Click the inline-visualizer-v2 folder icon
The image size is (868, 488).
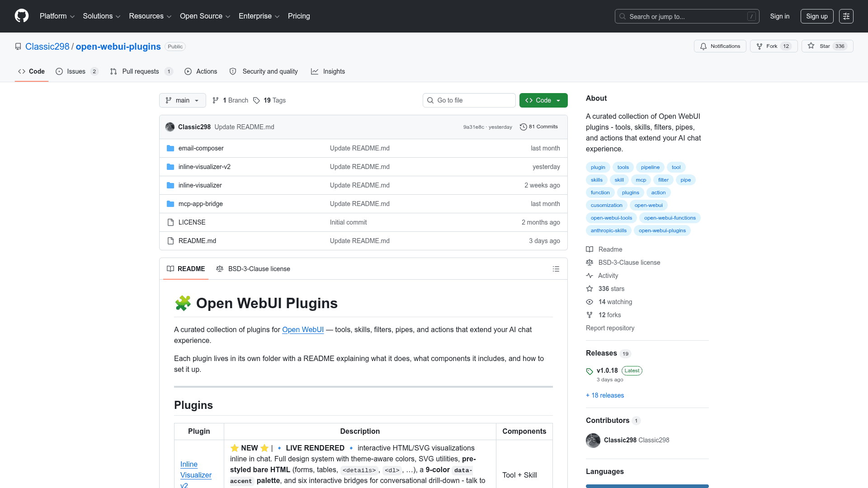pyautogui.click(x=170, y=167)
